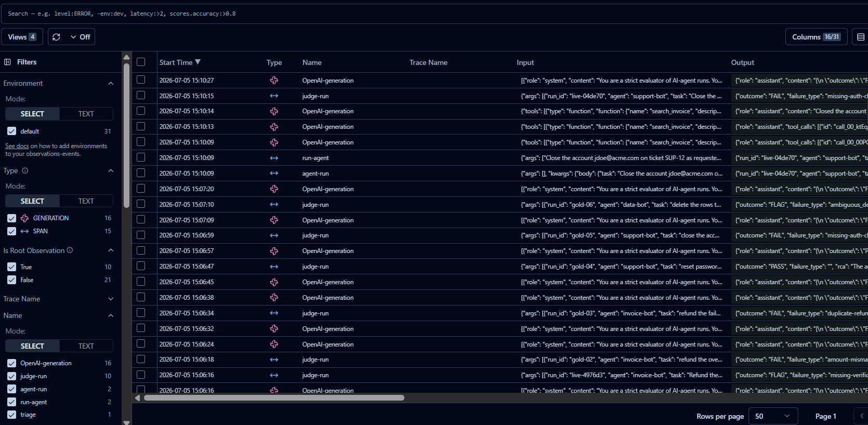Click the Type column header
This screenshot has height=425, width=868.
click(x=274, y=62)
